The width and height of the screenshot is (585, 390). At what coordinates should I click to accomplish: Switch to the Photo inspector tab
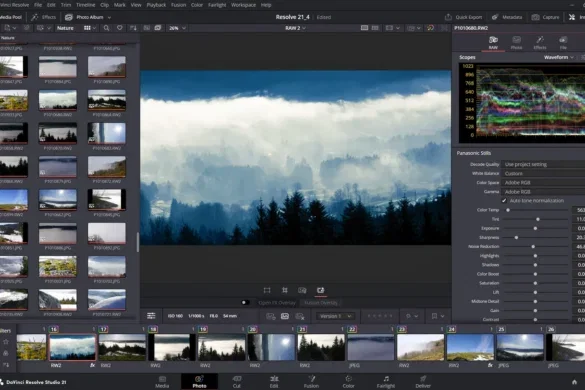516,43
